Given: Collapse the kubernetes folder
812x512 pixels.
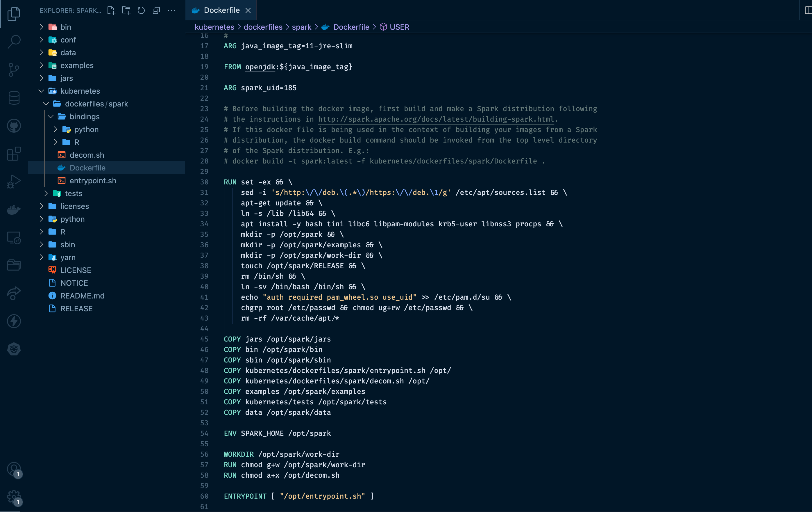Looking at the screenshot, I should click(x=42, y=91).
